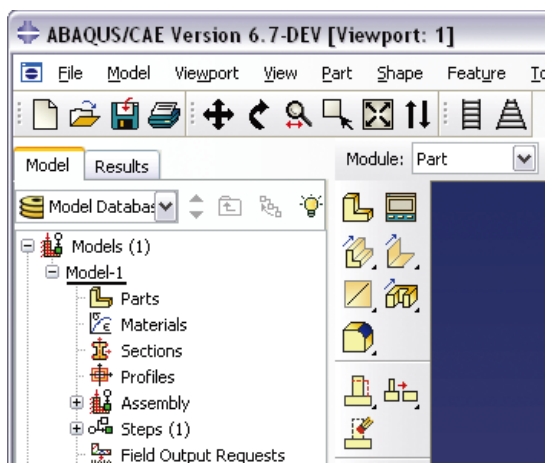Turn on perspective view icon
Image resolution: width=558 pixels, height=473 pixels.
tap(511, 114)
